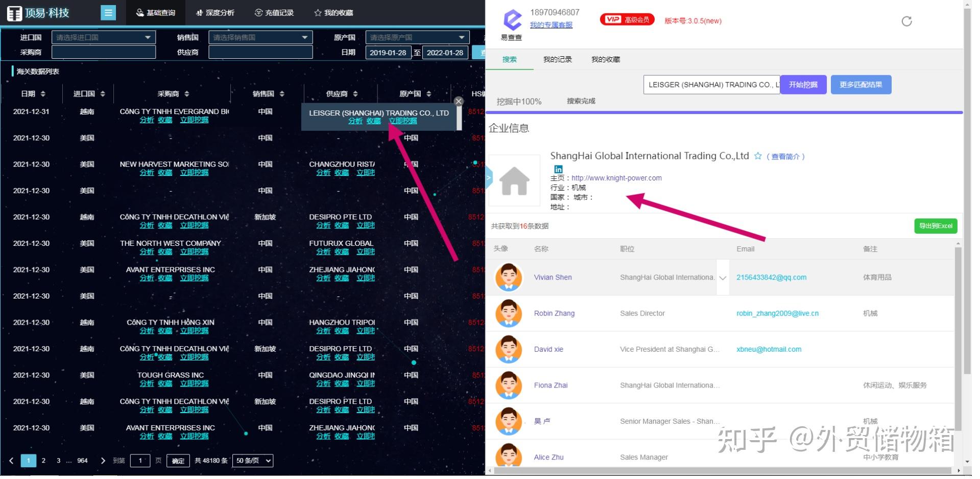This screenshot has width=980, height=479.
Task: Click the company house thumbnail image
Action: [x=514, y=180]
